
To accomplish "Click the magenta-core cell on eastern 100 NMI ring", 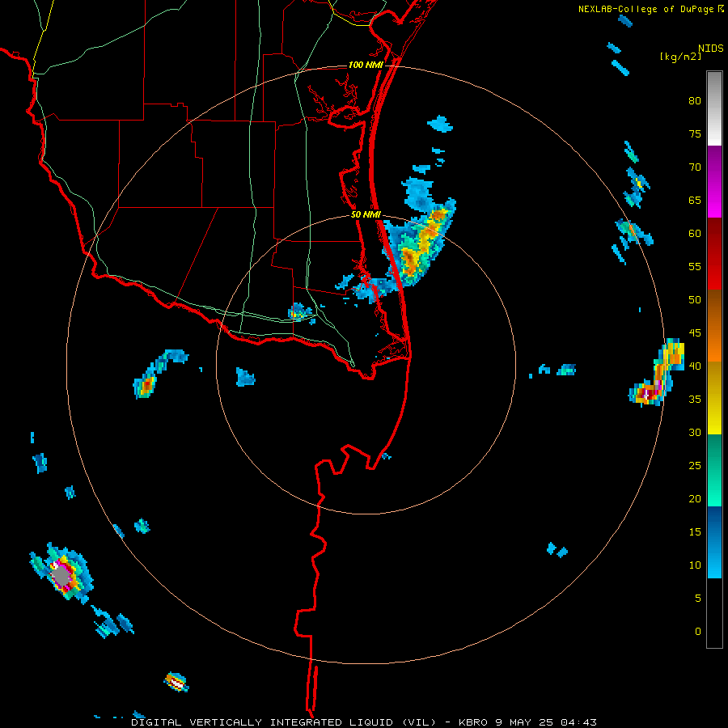I will (x=657, y=373).
